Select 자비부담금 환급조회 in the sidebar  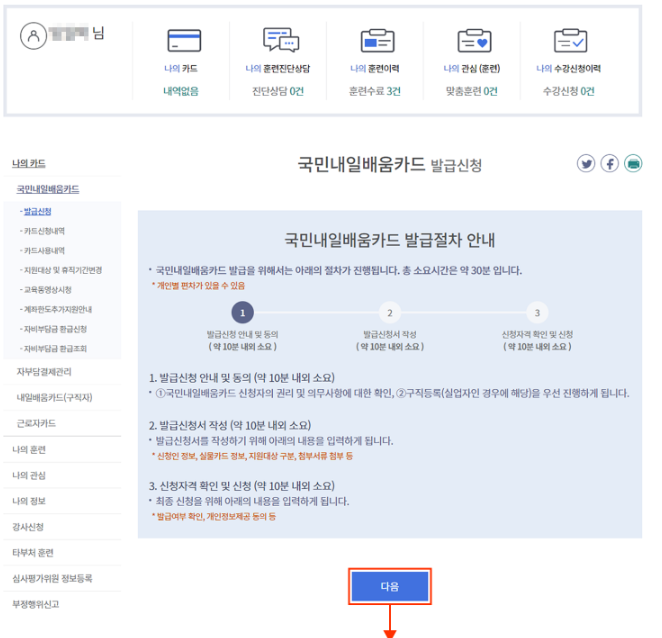point(55,349)
